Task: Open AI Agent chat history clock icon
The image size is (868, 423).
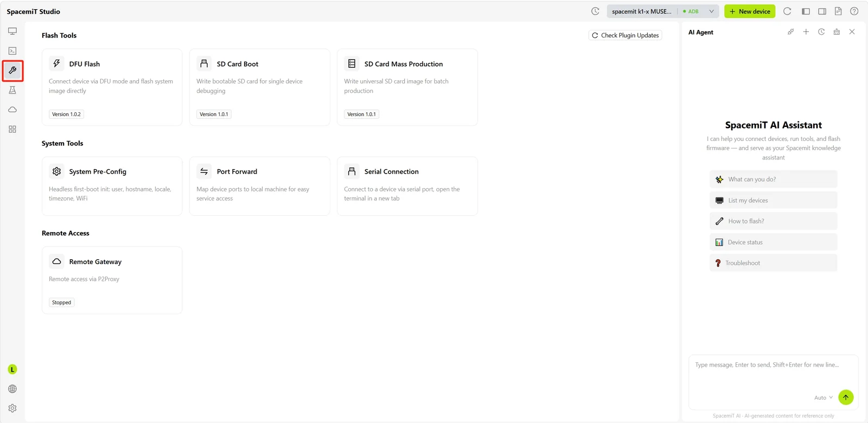Action: [821, 32]
